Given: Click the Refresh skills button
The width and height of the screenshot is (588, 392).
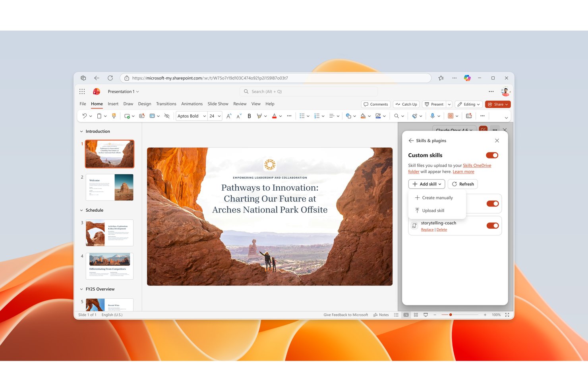Looking at the screenshot, I should click(463, 184).
